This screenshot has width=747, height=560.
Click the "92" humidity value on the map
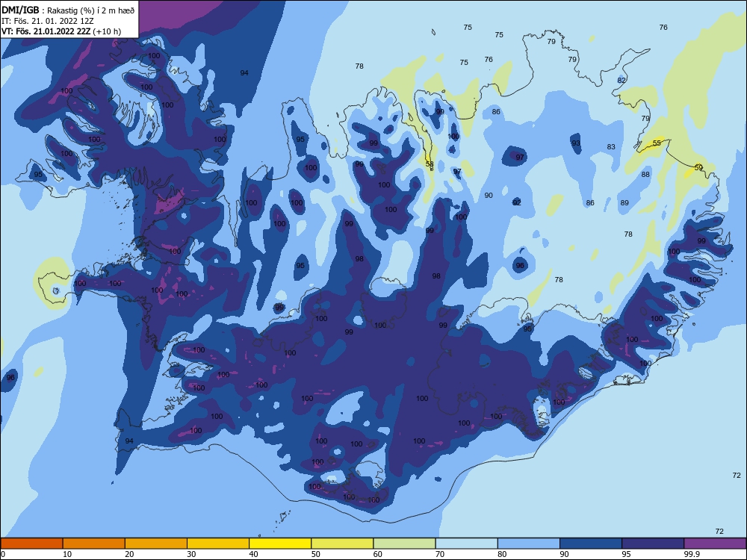point(517,202)
